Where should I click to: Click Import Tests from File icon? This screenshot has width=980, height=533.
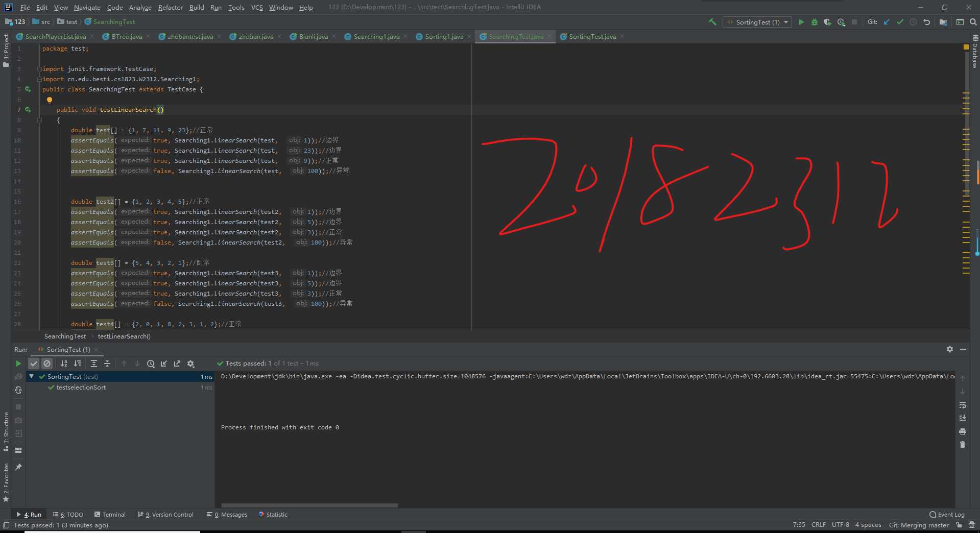point(164,364)
